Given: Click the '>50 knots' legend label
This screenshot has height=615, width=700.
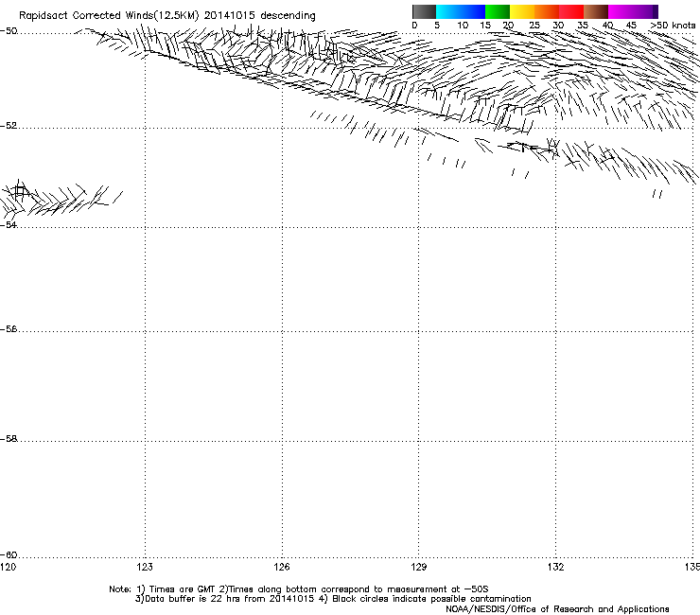Looking at the screenshot, I should tap(673, 26).
